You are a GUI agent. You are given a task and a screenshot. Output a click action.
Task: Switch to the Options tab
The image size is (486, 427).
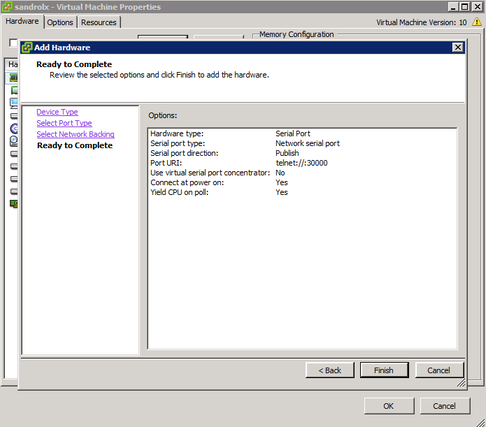tap(60, 22)
